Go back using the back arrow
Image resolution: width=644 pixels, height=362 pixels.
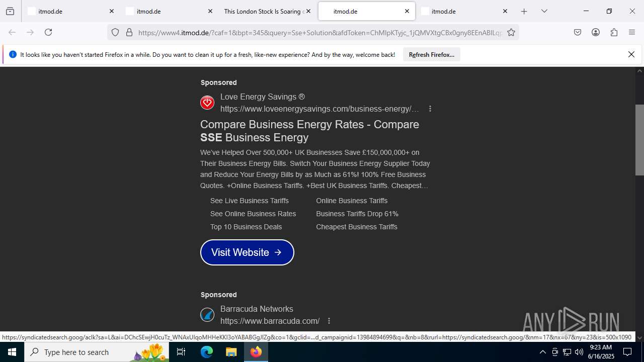(x=12, y=32)
